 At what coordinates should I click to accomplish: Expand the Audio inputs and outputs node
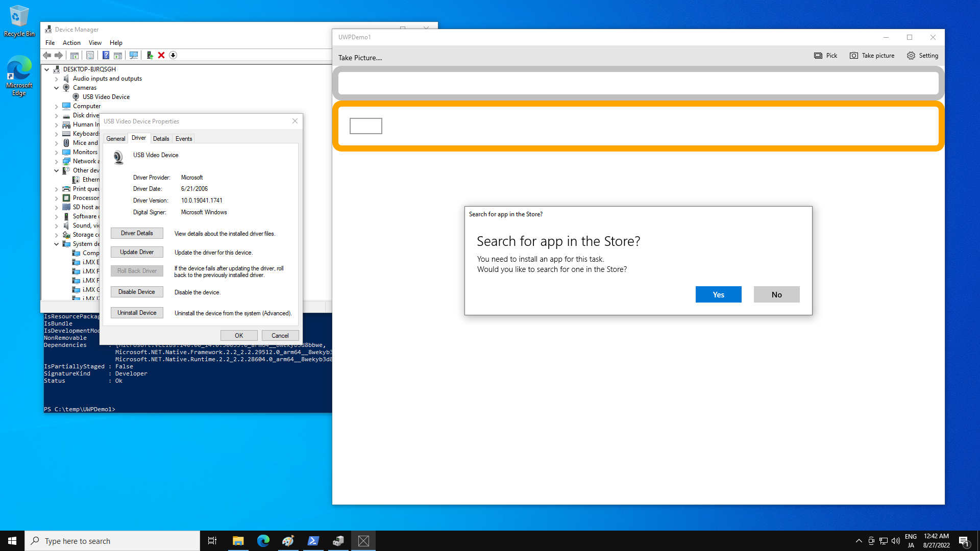[x=57, y=79]
